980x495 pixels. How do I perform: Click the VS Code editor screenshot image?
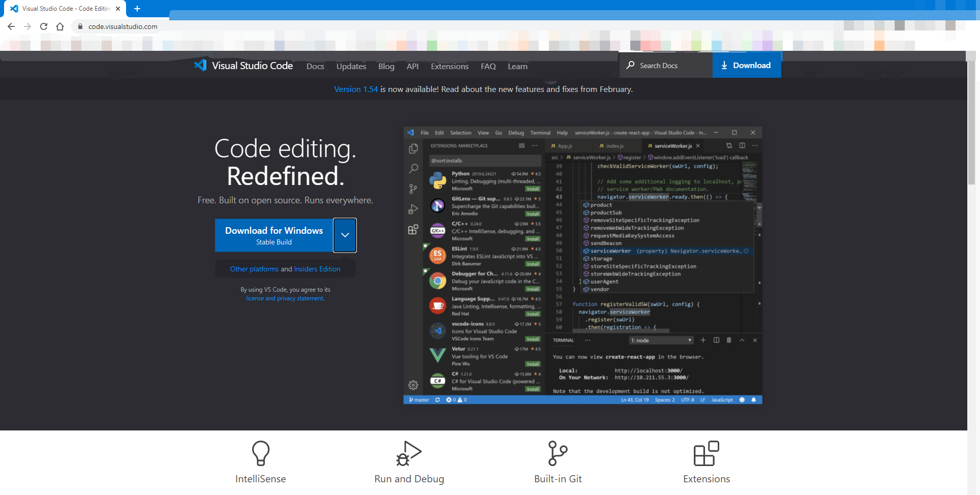point(583,265)
